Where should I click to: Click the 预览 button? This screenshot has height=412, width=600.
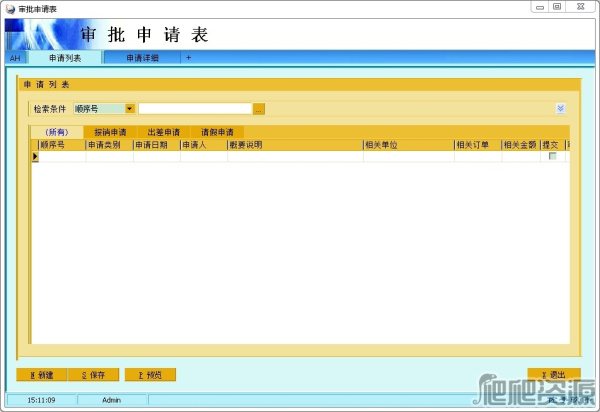click(x=150, y=375)
